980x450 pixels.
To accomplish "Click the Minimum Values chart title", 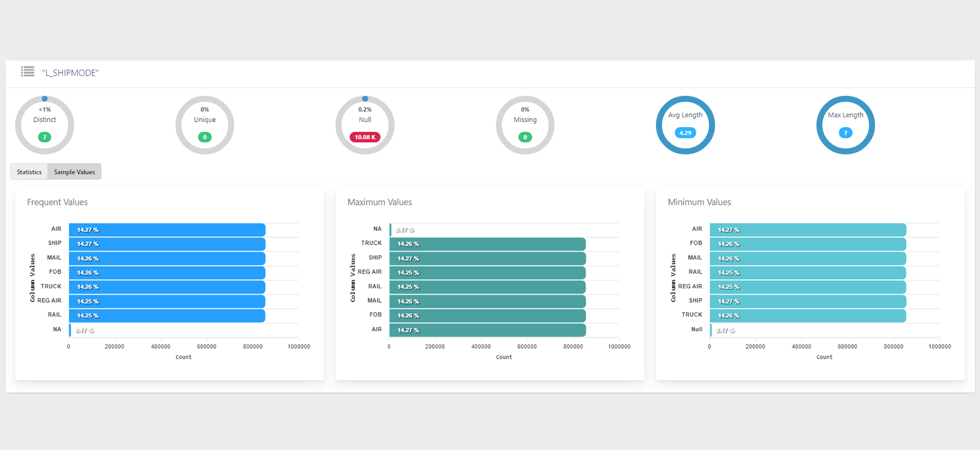I will (x=699, y=203).
